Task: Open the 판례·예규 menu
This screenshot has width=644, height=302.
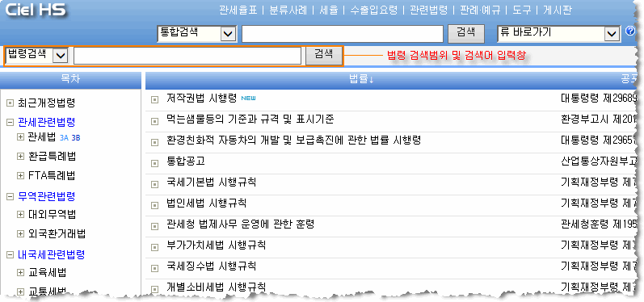Action: pyautogui.click(x=480, y=10)
